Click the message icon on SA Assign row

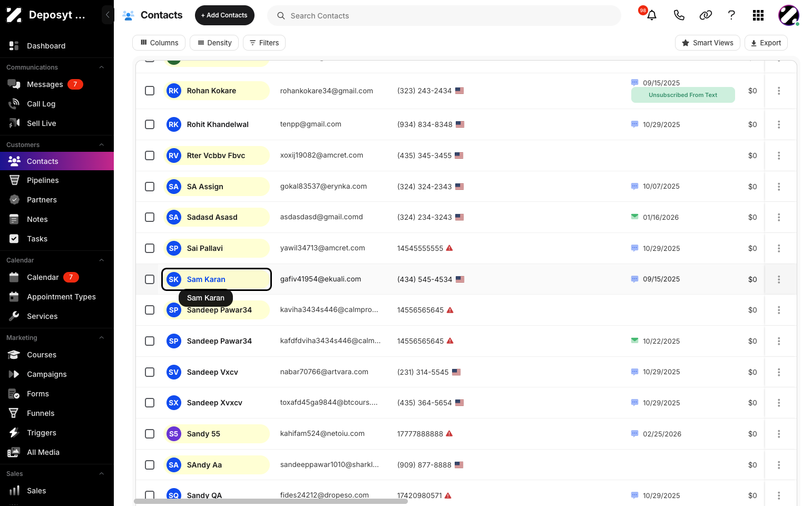634,186
